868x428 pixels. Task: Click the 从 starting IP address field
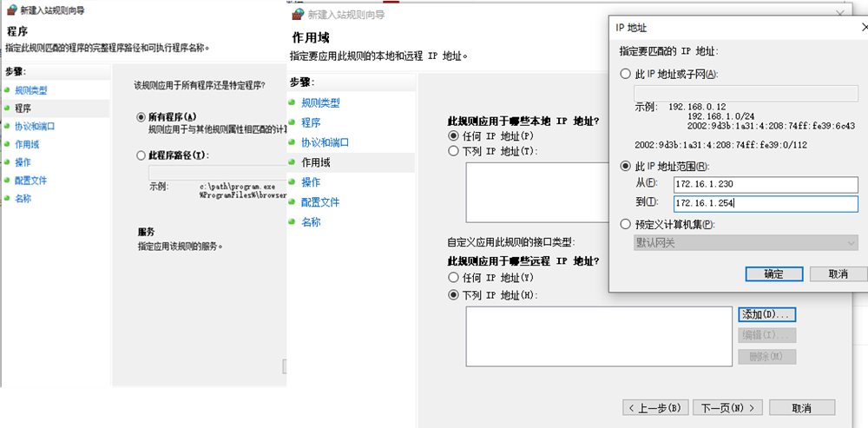tap(765, 184)
